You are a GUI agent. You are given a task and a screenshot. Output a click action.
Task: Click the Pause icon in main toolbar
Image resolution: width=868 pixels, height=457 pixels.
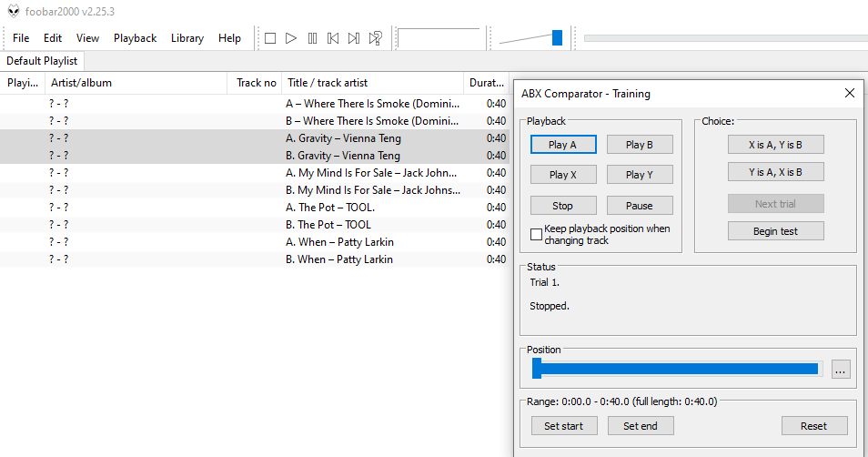pyautogui.click(x=312, y=38)
